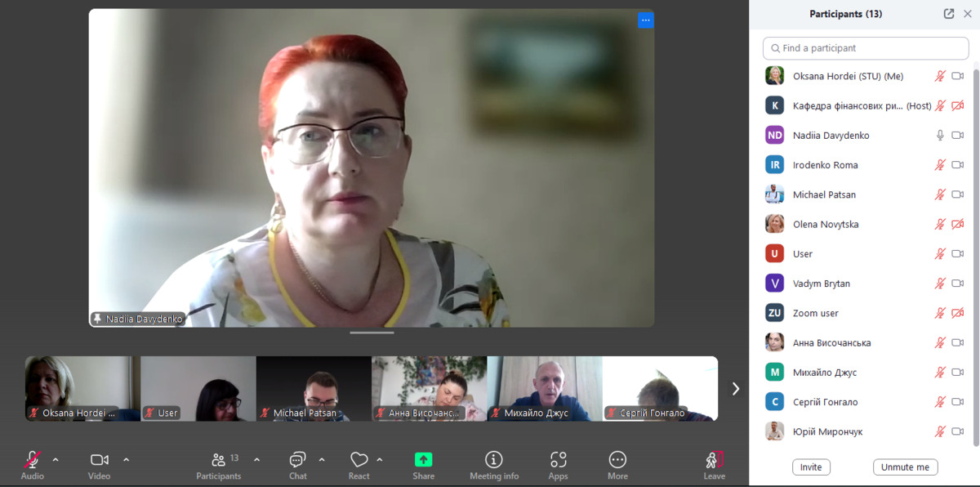The width and height of the screenshot is (980, 487).
Task: Click Vadym Brytan's camera icon
Action: click(958, 284)
